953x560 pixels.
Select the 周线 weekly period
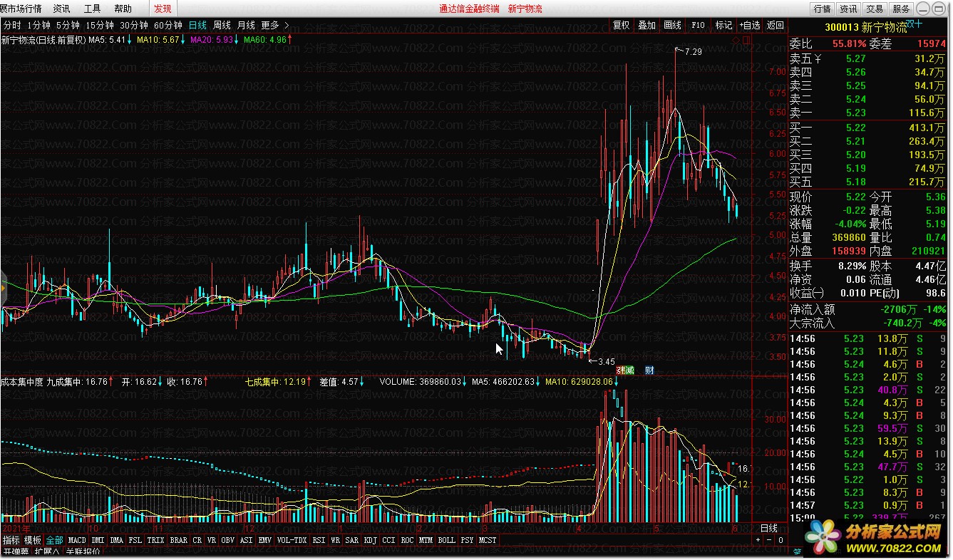pos(222,25)
